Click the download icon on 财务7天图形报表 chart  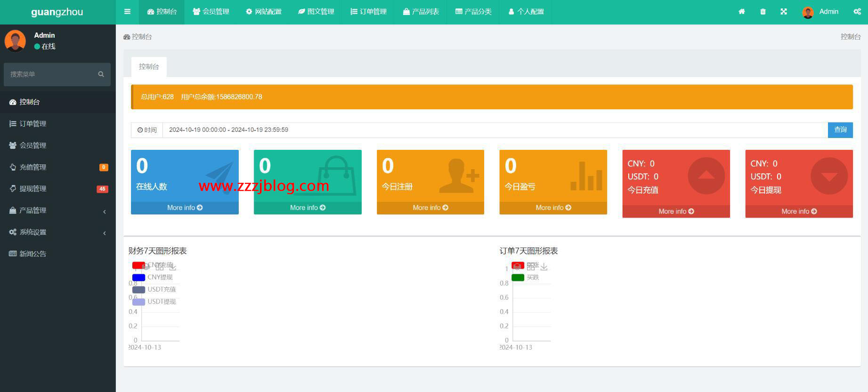point(173,267)
